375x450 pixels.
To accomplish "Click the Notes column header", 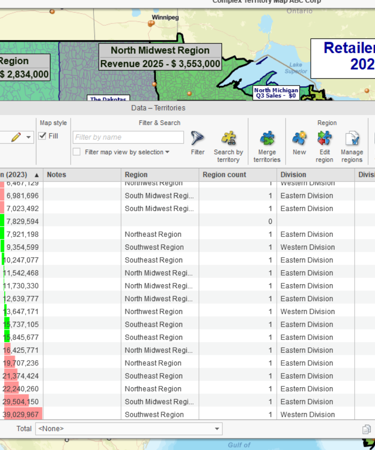I will point(82,175).
